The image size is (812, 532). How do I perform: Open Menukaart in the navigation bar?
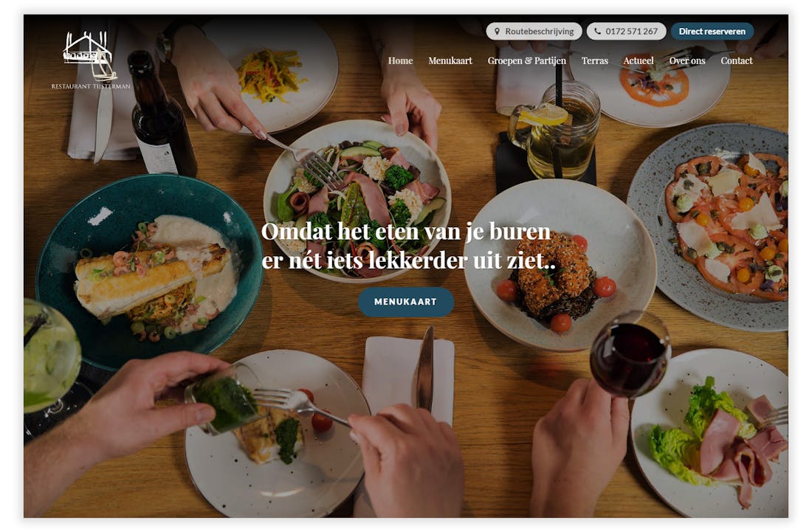(450, 61)
